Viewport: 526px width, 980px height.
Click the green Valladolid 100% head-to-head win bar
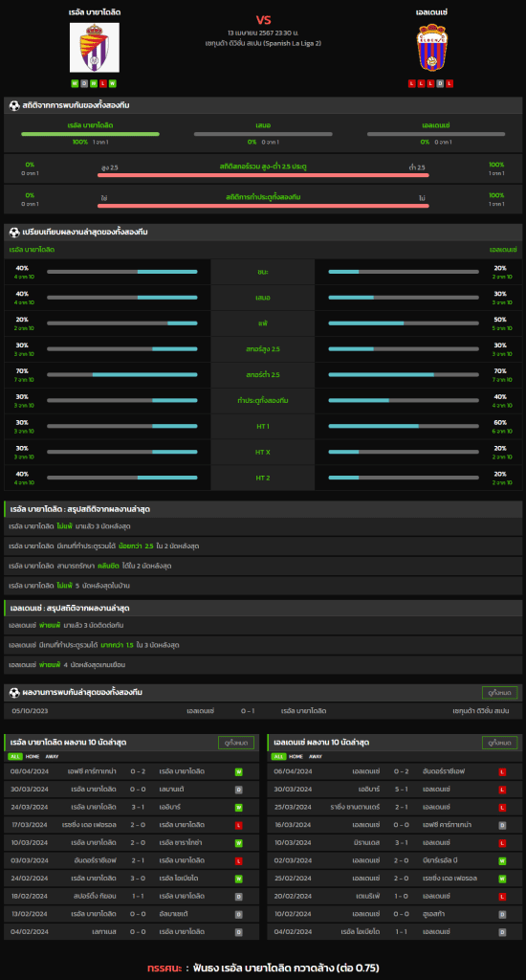(90, 134)
